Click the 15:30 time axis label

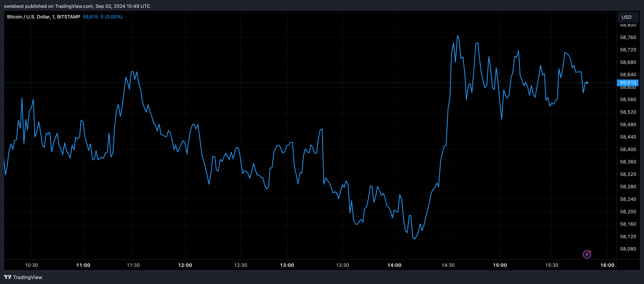551,265
